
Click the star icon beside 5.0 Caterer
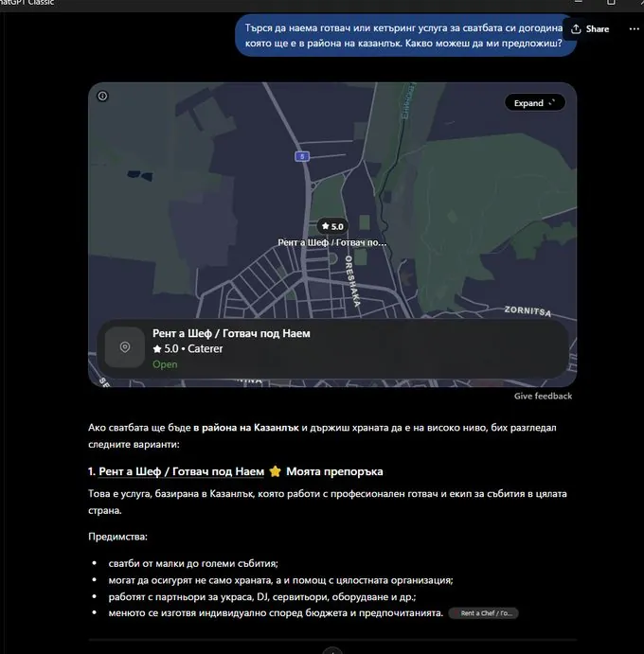pos(157,348)
